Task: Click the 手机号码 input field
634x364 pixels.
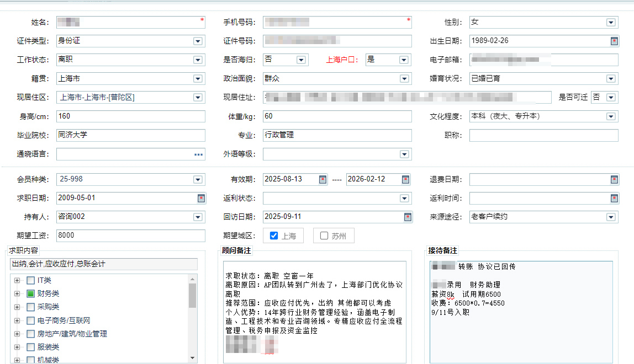Action: 337,22
